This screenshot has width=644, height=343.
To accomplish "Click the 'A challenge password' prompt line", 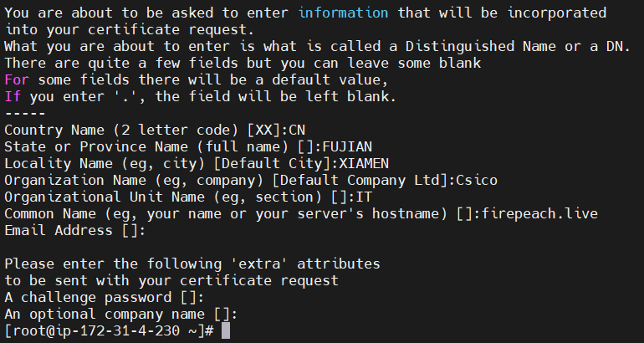I will pyautogui.click(x=105, y=297).
